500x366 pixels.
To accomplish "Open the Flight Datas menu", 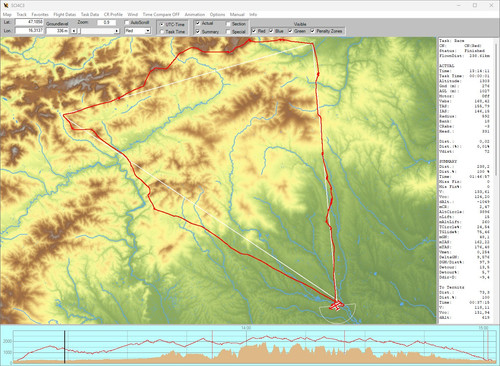I will pos(65,15).
